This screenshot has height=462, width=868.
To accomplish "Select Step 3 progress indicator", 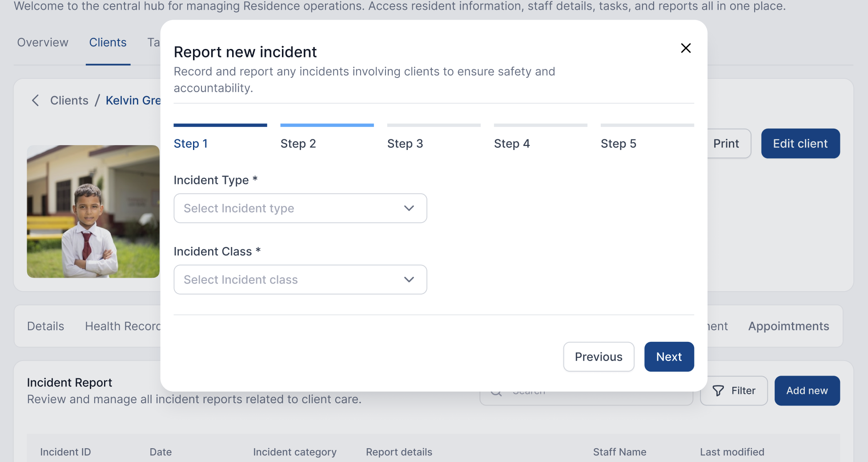I will point(405,143).
